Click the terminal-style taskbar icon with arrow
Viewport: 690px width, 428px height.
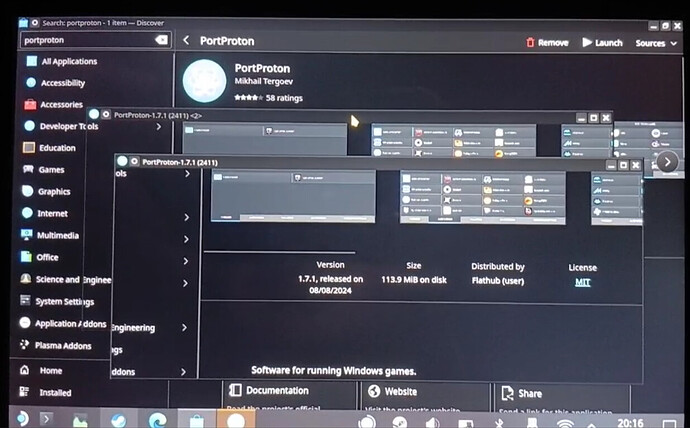coord(46,419)
